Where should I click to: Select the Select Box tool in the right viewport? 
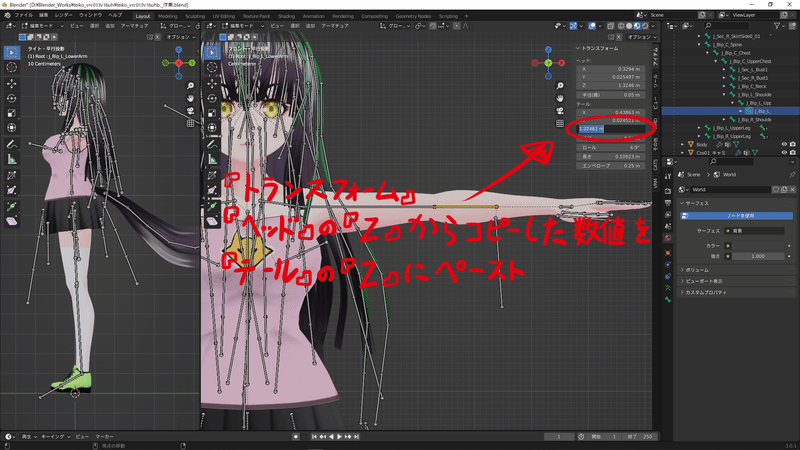click(212, 52)
